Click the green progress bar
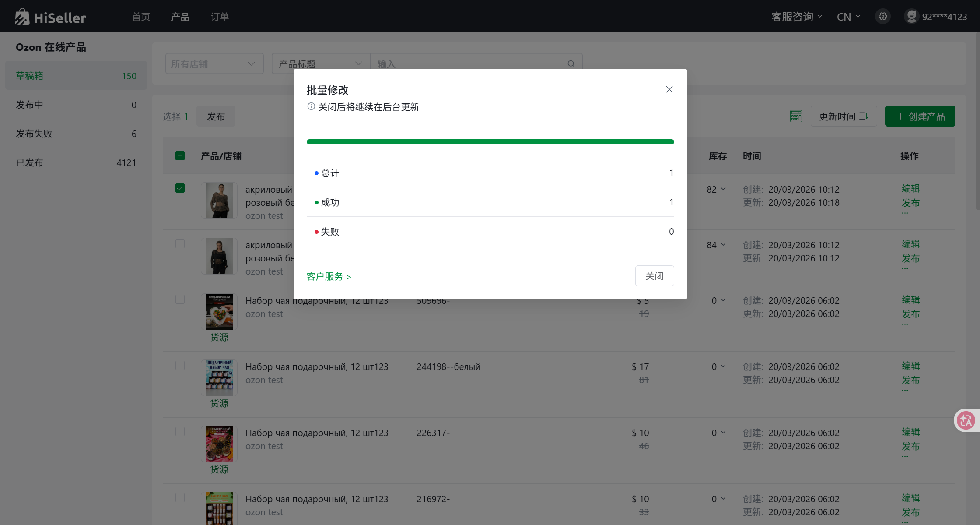This screenshot has height=525, width=980. (x=490, y=142)
